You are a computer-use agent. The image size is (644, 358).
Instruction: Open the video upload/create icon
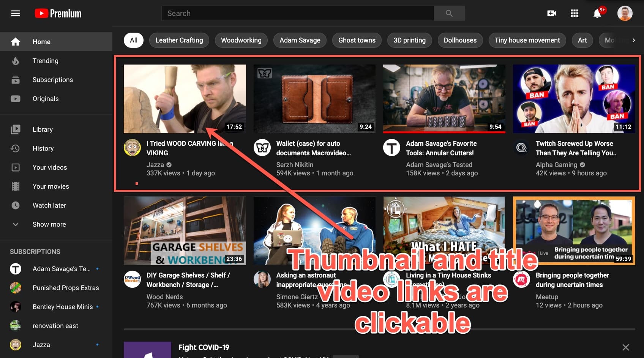[551, 13]
